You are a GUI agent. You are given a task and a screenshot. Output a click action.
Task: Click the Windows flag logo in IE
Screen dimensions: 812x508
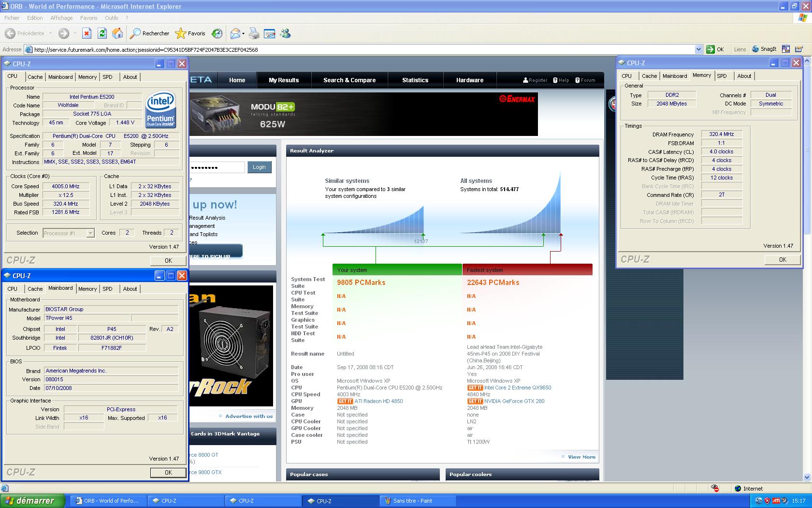[x=802, y=18]
